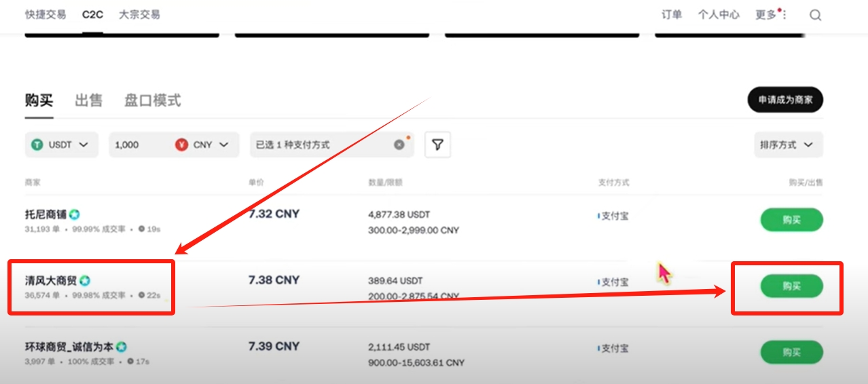Switch to the 盘口模式 tab

pyautogui.click(x=152, y=101)
